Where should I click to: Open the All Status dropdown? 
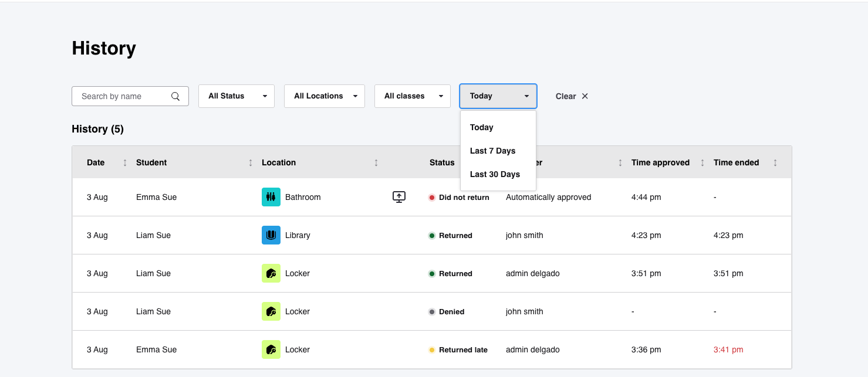pos(237,96)
